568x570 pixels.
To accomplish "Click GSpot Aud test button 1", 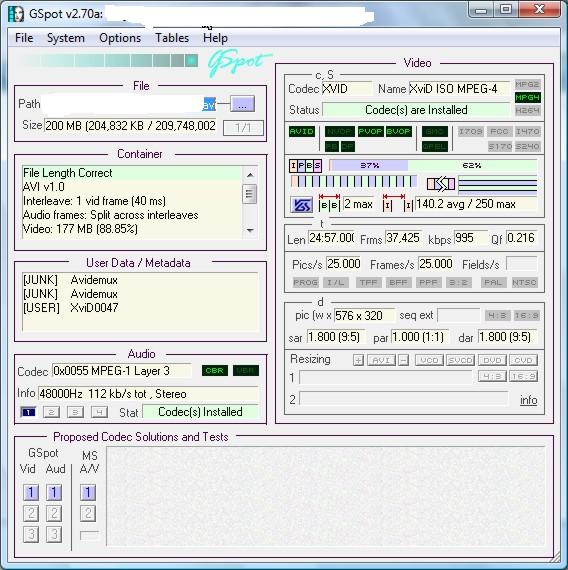I will [x=54, y=493].
